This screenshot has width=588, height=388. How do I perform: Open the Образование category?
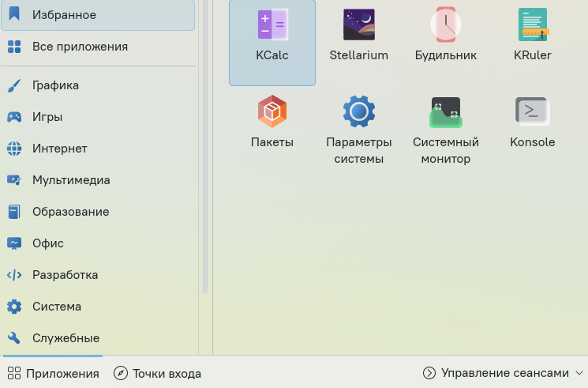pos(98,212)
